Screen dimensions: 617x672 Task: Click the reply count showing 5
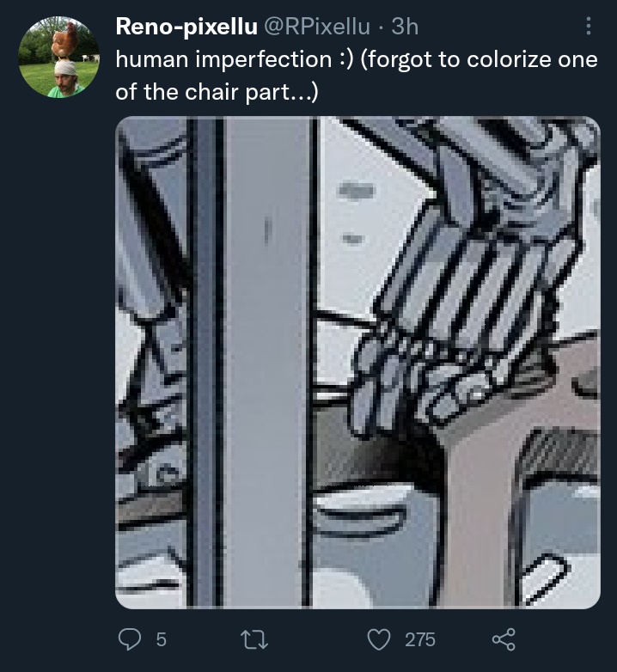click(x=161, y=639)
